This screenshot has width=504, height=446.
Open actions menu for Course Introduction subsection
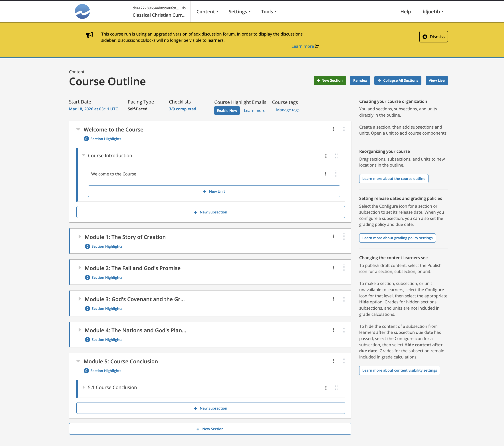(x=326, y=156)
